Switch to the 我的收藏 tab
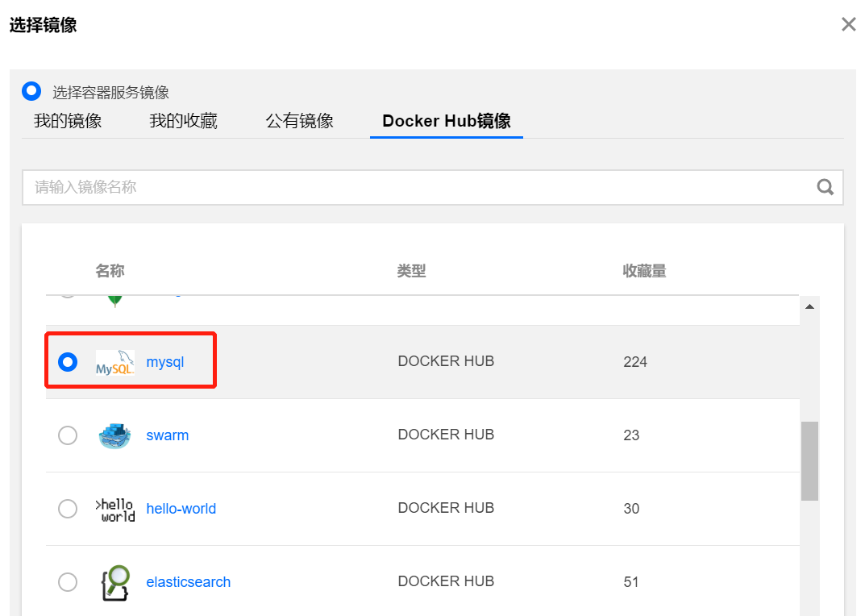Screen dimensions: 865x616 [x=183, y=121]
